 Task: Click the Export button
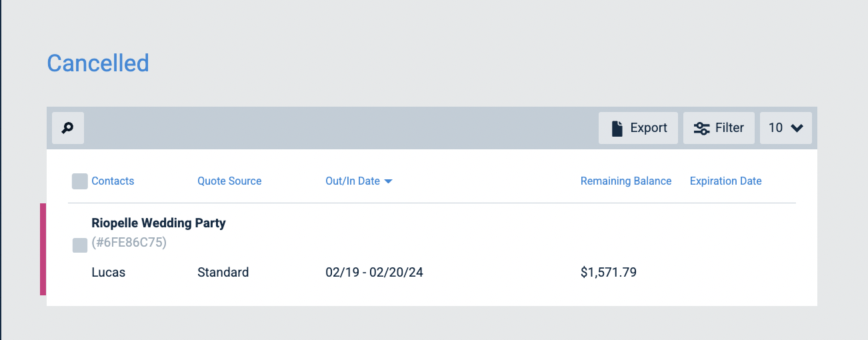[x=638, y=128]
